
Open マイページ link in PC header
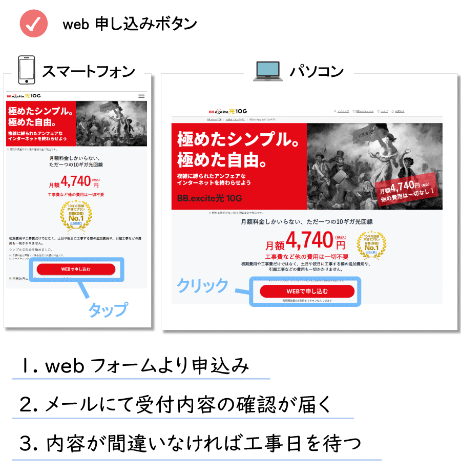point(342,111)
